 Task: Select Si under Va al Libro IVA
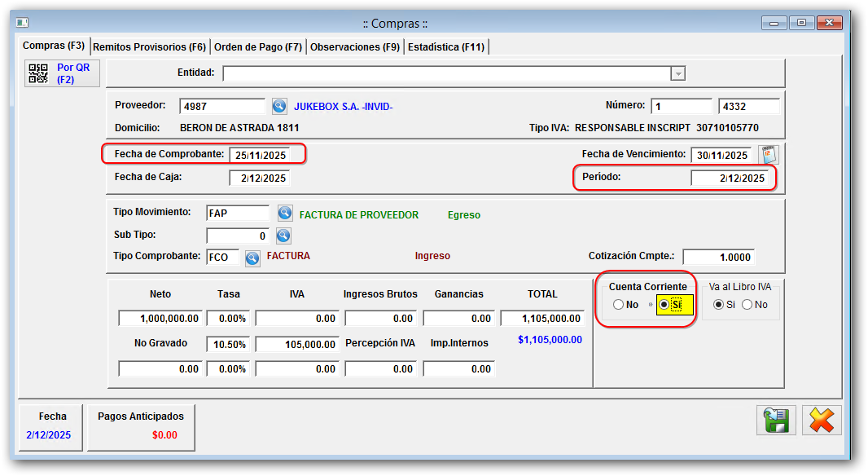point(718,305)
